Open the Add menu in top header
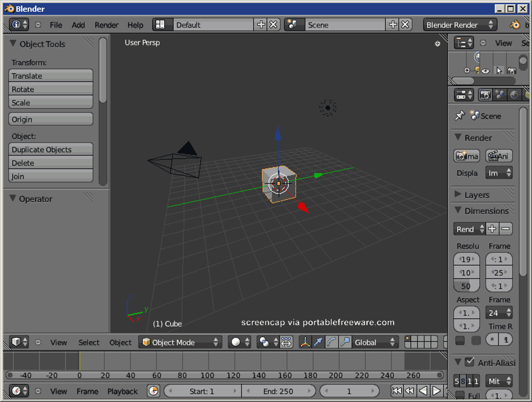532x402 pixels. (x=78, y=25)
